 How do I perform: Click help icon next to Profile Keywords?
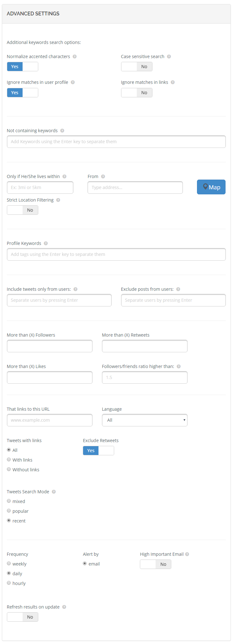[x=46, y=243]
